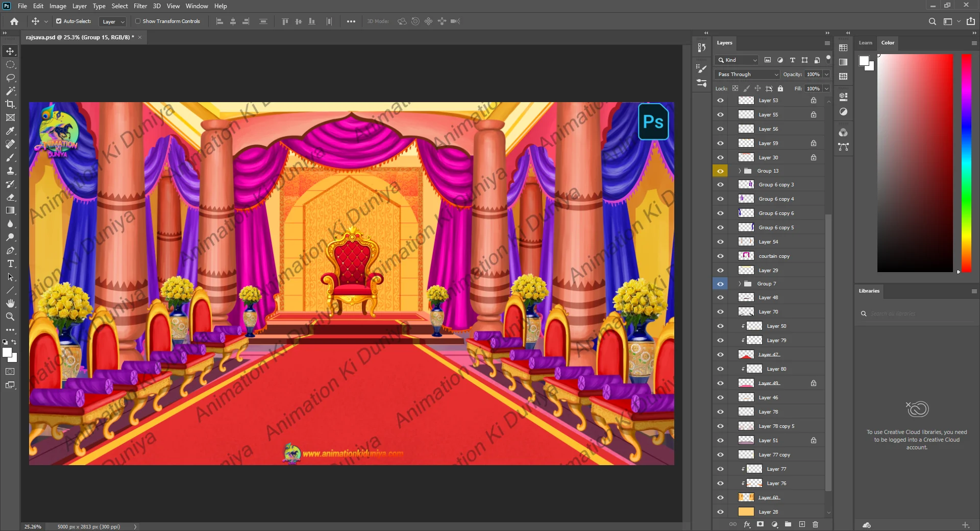Click the vertical hue spectrum slider
980x531 pixels.
coord(966,163)
